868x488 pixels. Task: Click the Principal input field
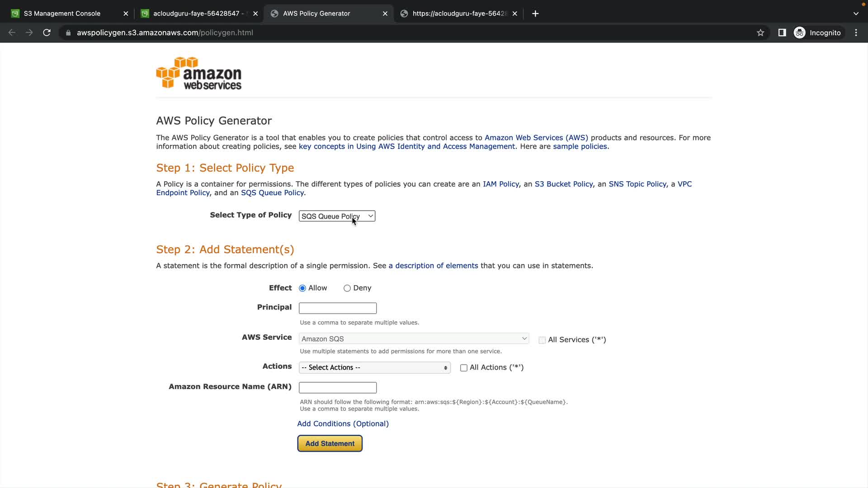pos(337,308)
